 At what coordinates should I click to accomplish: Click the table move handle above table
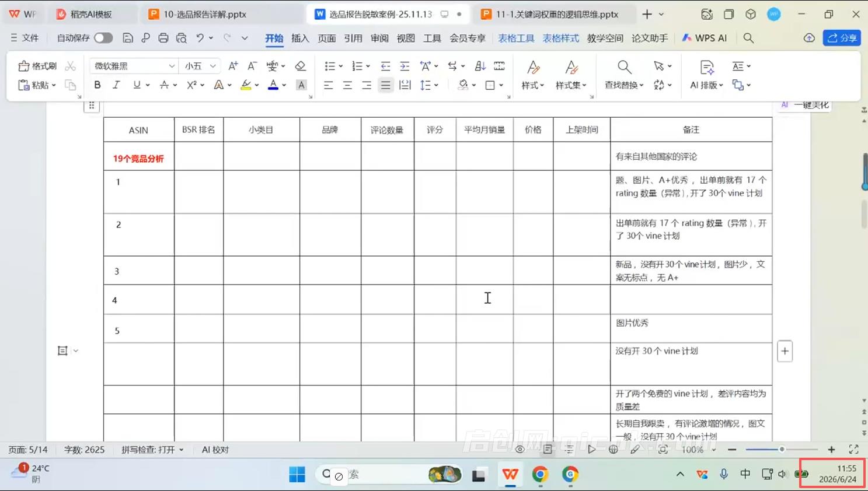tap(92, 106)
